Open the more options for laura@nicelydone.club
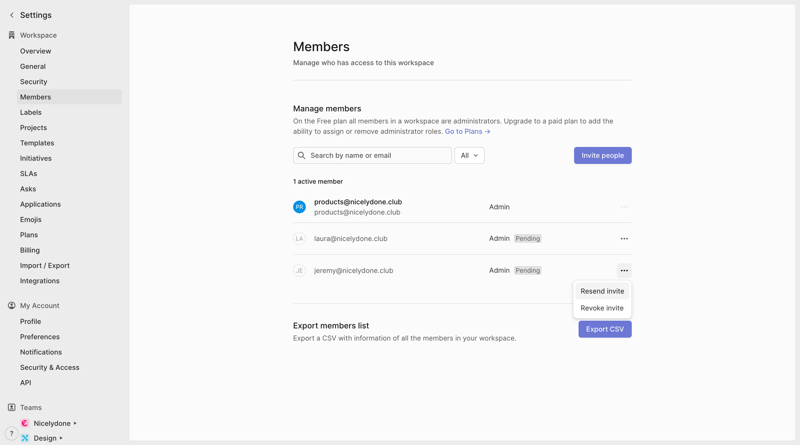 624,238
